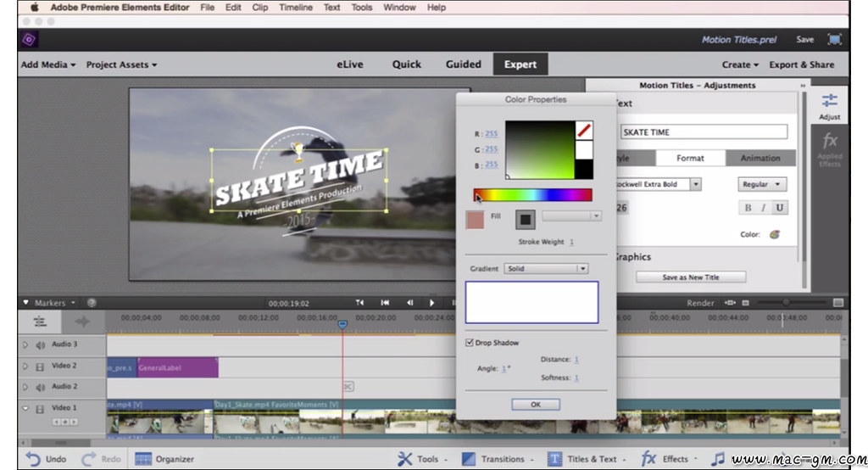The height and width of the screenshot is (470, 868).
Task: Open the Clip menu
Action: (259, 7)
